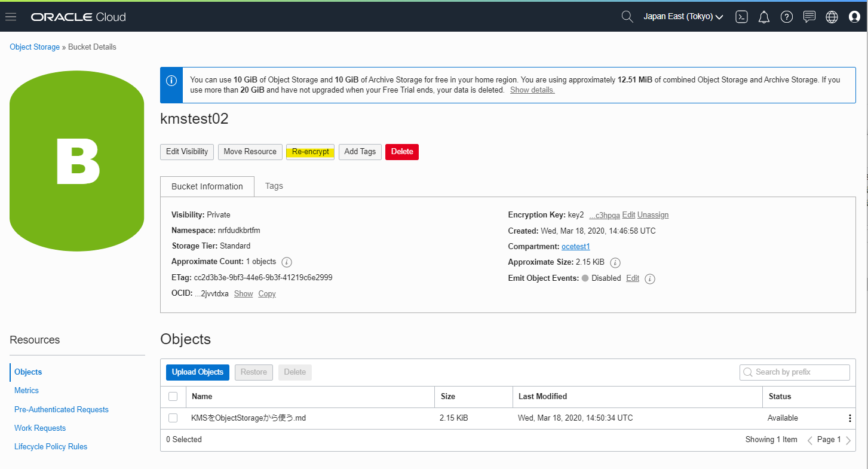
Task: Open the ocetest1 compartment link
Action: pyautogui.click(x=576, y=246)
